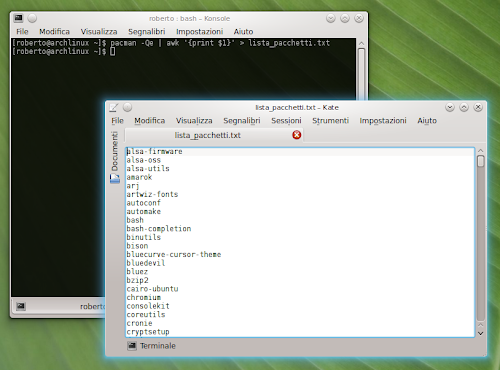
Task: Click the line bzip2 in Kate
Action: [137, 280]
